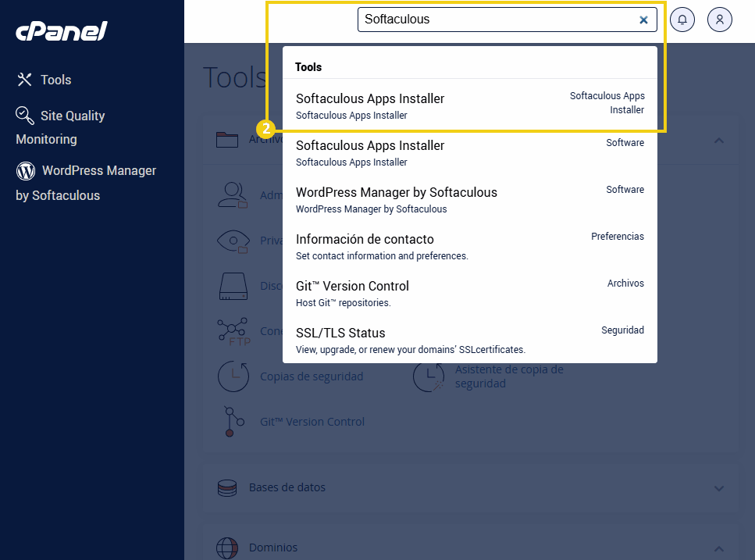
Task: Click the WordPress logo icon in sidebar
Action: click(26, 170)
